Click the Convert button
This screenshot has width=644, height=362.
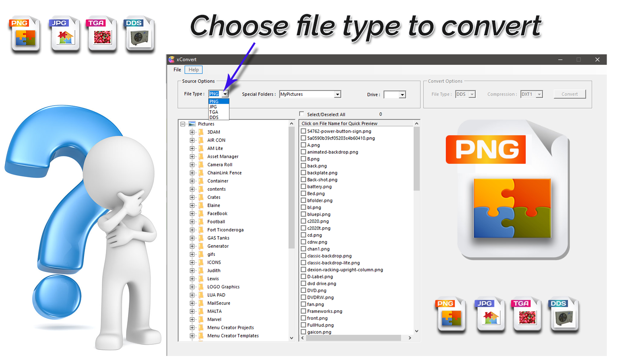point(570,94)
